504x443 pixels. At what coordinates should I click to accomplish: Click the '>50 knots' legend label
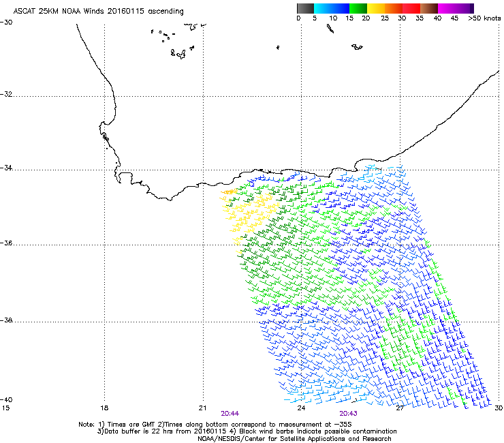point(484,18)
